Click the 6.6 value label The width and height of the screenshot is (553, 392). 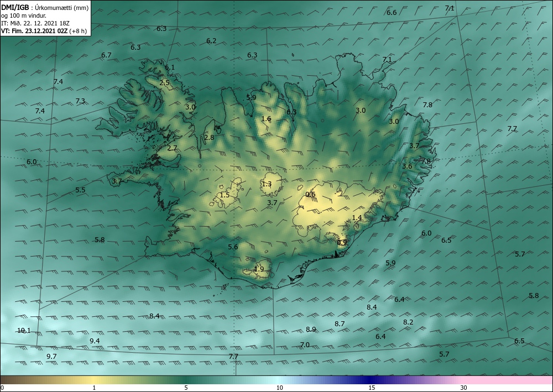tap(392, 13)
